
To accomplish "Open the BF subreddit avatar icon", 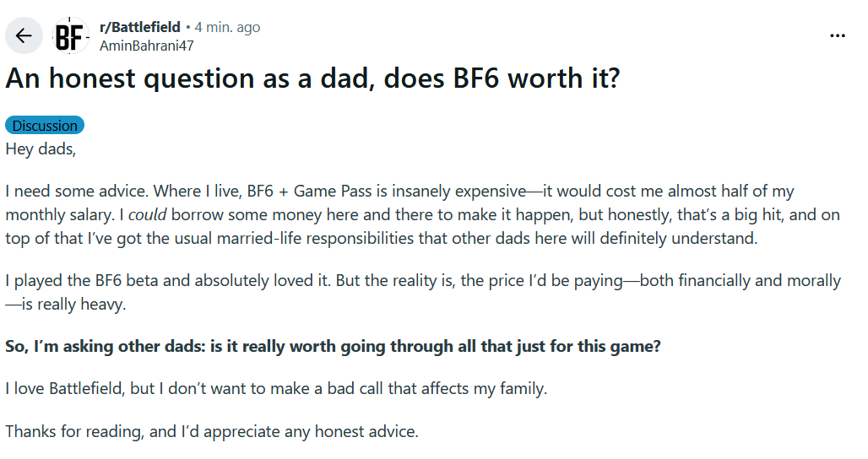I will click(x=71, y=36).
